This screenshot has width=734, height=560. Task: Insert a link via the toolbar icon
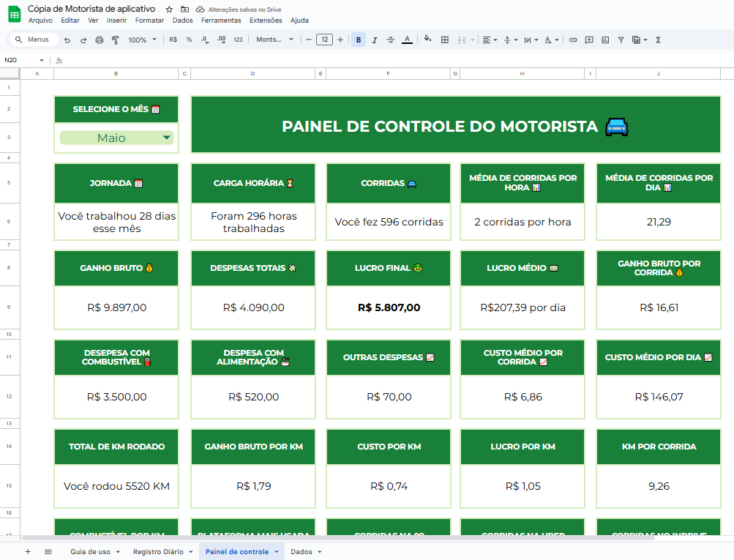(x=572, y=40)
